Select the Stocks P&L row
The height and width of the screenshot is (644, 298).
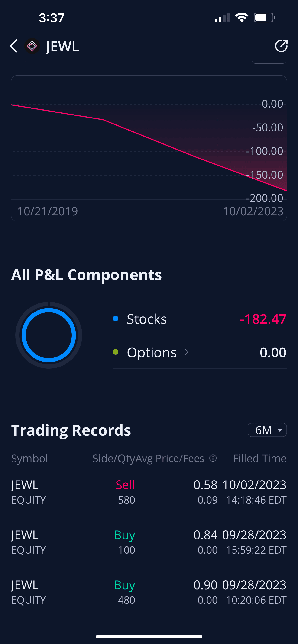[x=199, y=319]
